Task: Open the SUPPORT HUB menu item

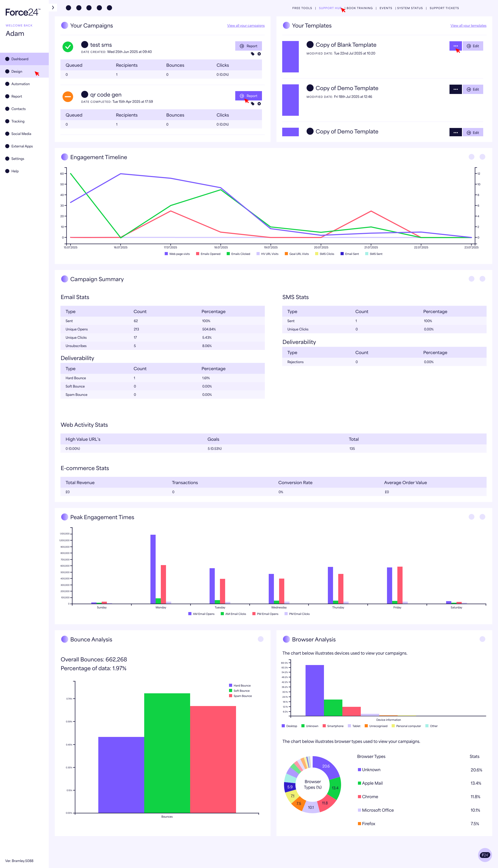Action: [x=330, y=8]
